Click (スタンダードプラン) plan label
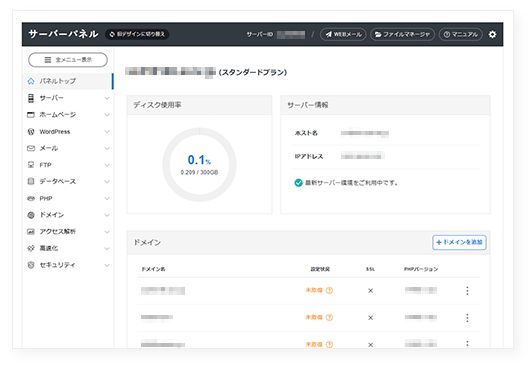 tap(253, 72)
